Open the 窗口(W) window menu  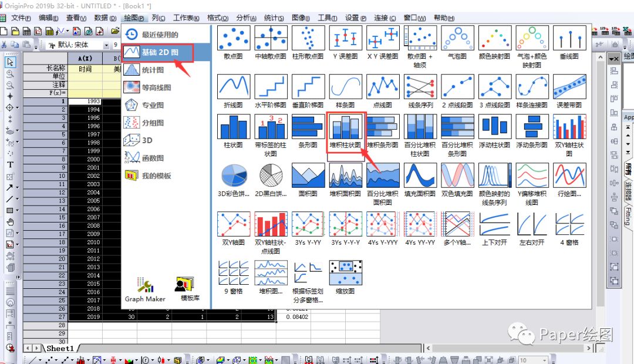(x=415, y=18)
